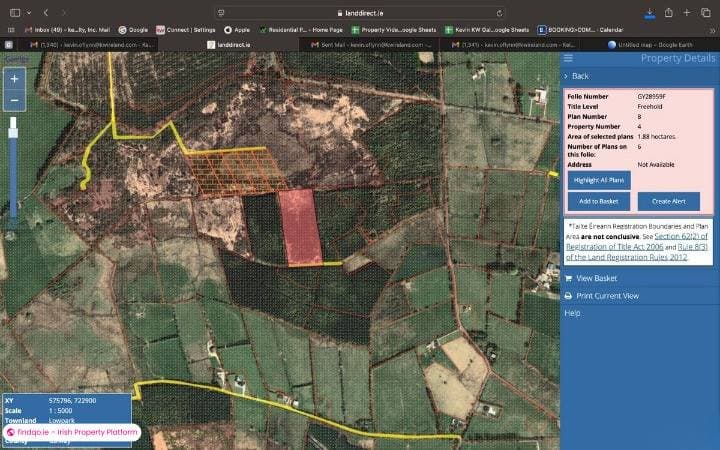720x450 pixels.
Task: Click the scale value 1 : 5000
Action: tap(60, 411)
